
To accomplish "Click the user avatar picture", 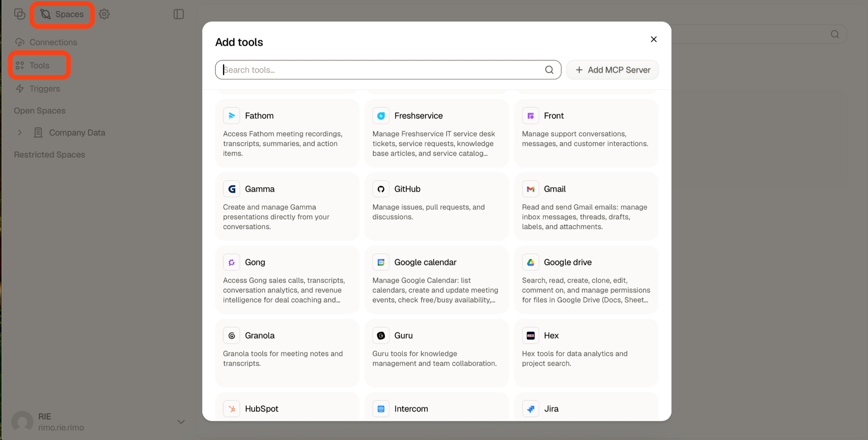I will tap(22, 422).
